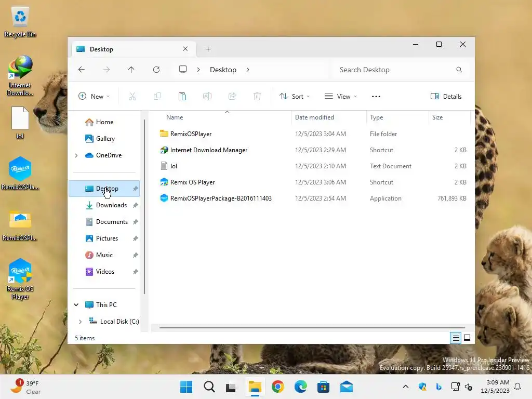Switch to details list view icon
Viewport: 532px width, 399px height.
pyautogui.click(x=456, y=338)
